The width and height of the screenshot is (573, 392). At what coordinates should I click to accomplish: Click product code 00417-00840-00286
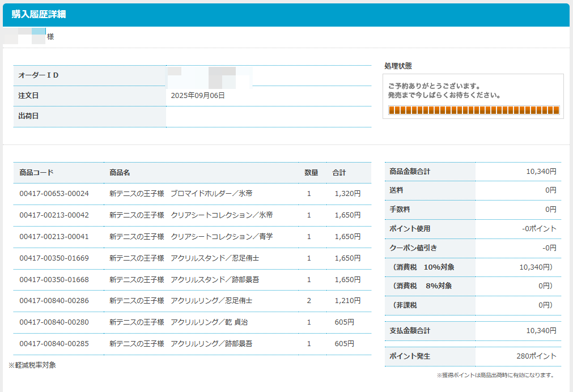(x=54, y=301)
